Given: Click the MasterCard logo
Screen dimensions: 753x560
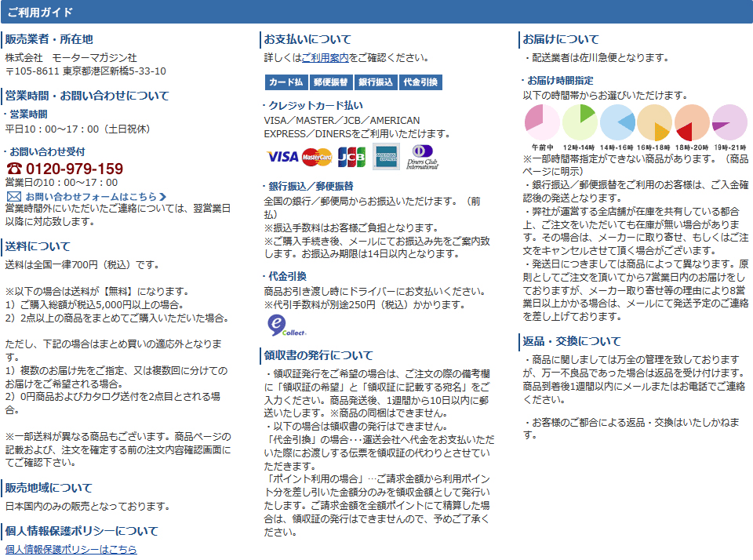Looking at the screenshot, I should [x=317, y=157].
